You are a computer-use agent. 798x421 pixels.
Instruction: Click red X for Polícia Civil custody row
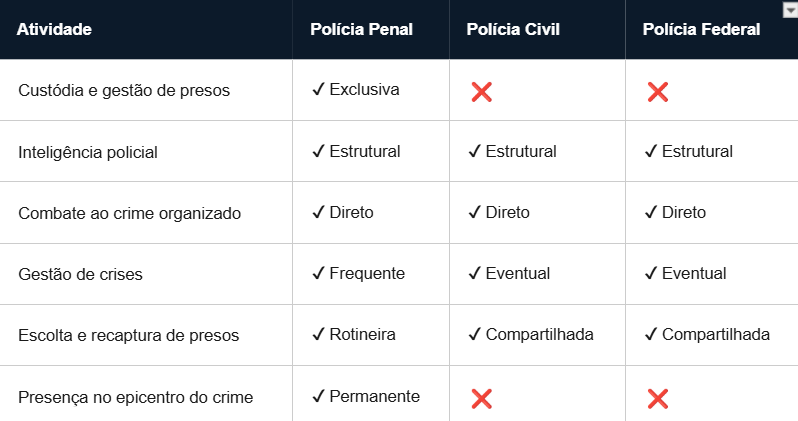point(481,92)
